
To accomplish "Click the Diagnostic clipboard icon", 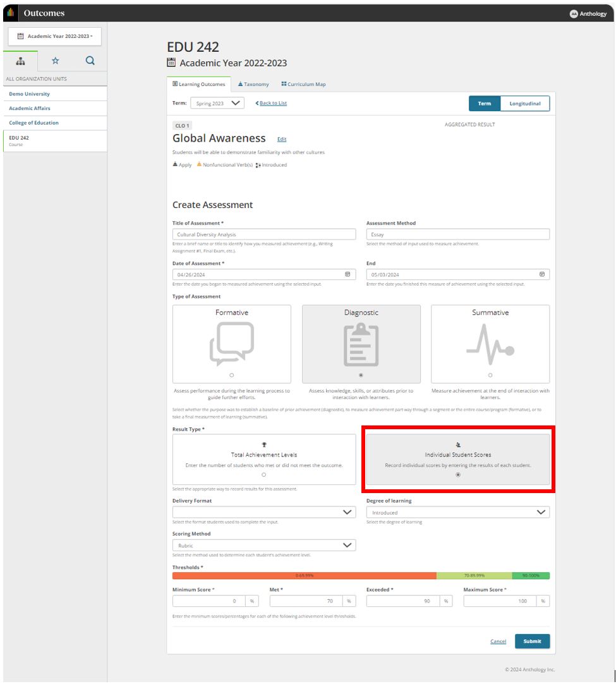I will [x=361, y=345].
